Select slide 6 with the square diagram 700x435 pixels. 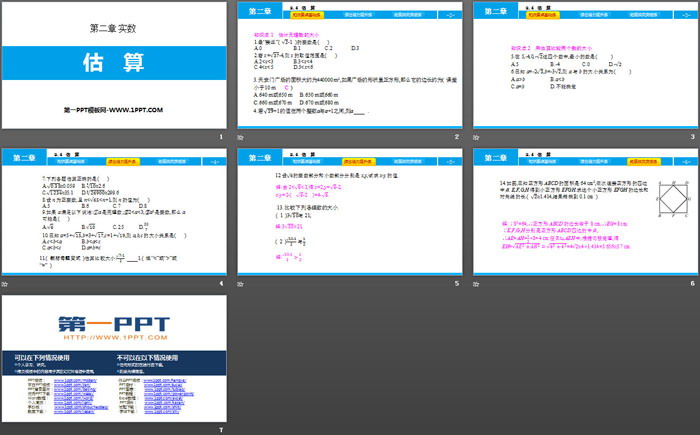[x=585, y=210]
